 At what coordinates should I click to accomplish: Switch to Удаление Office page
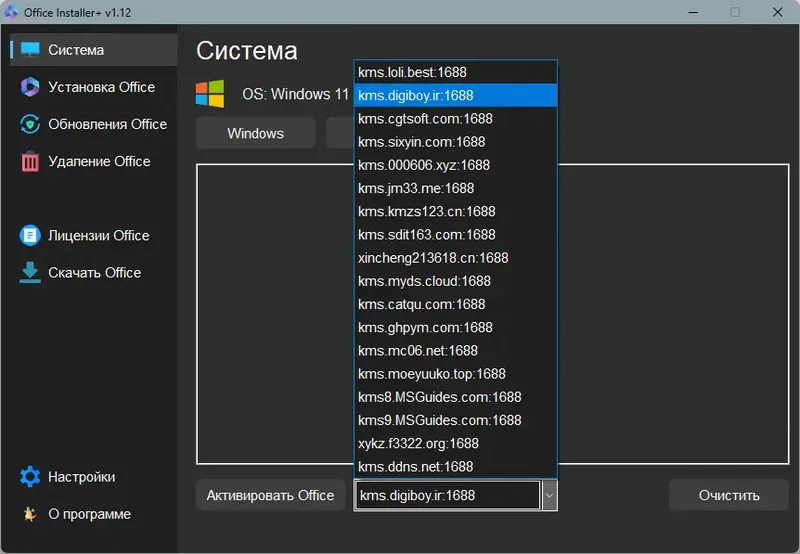click(x=99, y=161)
